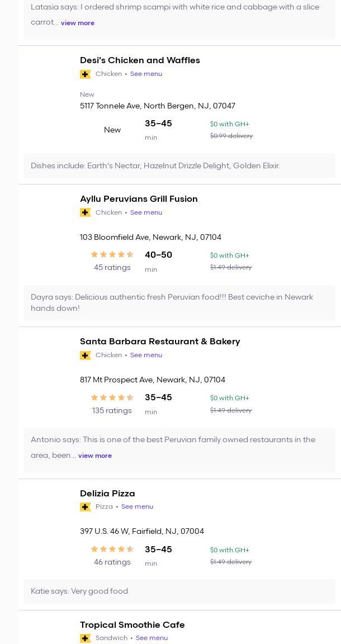Open See menu for Santa Barbara Restaurant
This screenshot has height=644, width=341.
146,355
